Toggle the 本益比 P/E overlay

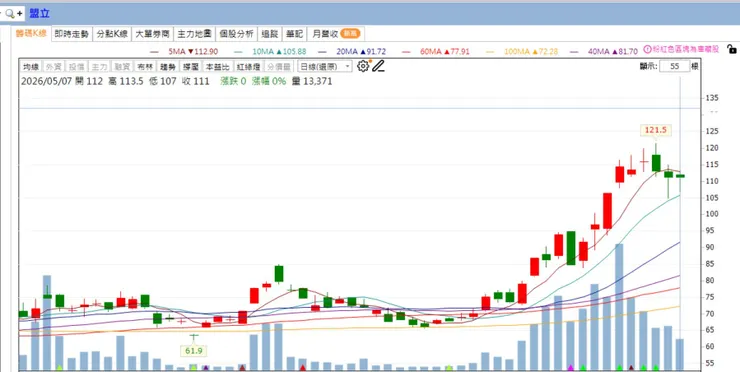tap(217, 67)
